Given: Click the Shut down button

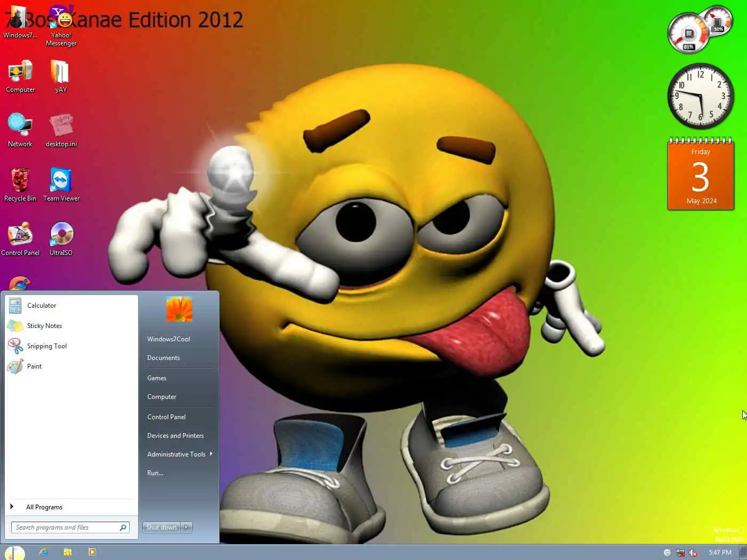Looking at the screenshot, I should (161, 527).
